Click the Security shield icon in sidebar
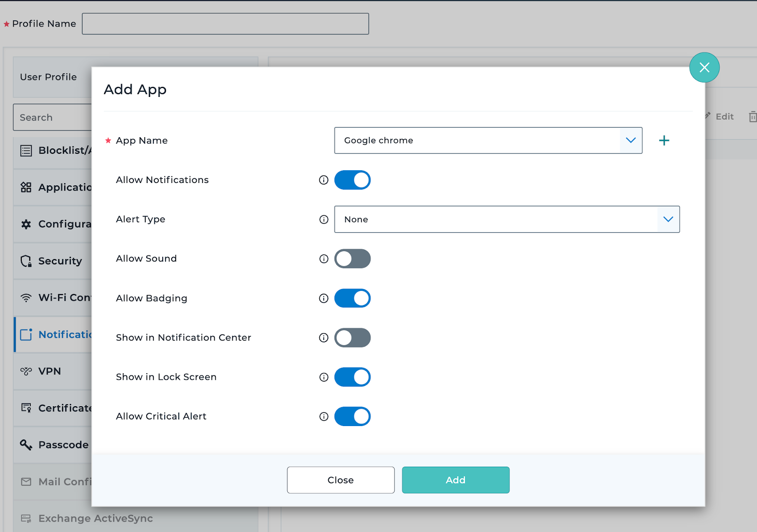The image size is (757, 532). tap(26, 261)
